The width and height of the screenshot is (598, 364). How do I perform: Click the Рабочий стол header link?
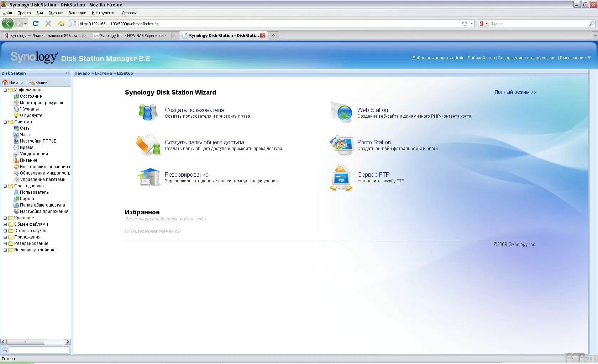[x=481, y=58]
